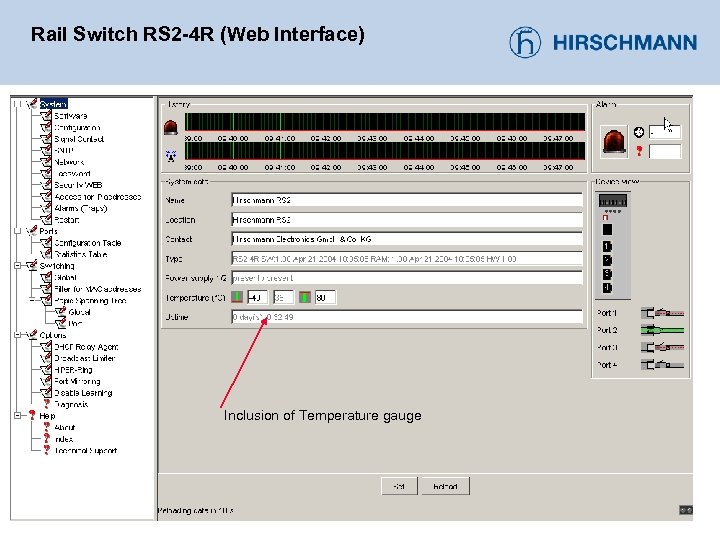Click the Port 3 connector status icon
This screenshot has height=540, width=720.
pyautogui.click(x=663, y=348)
